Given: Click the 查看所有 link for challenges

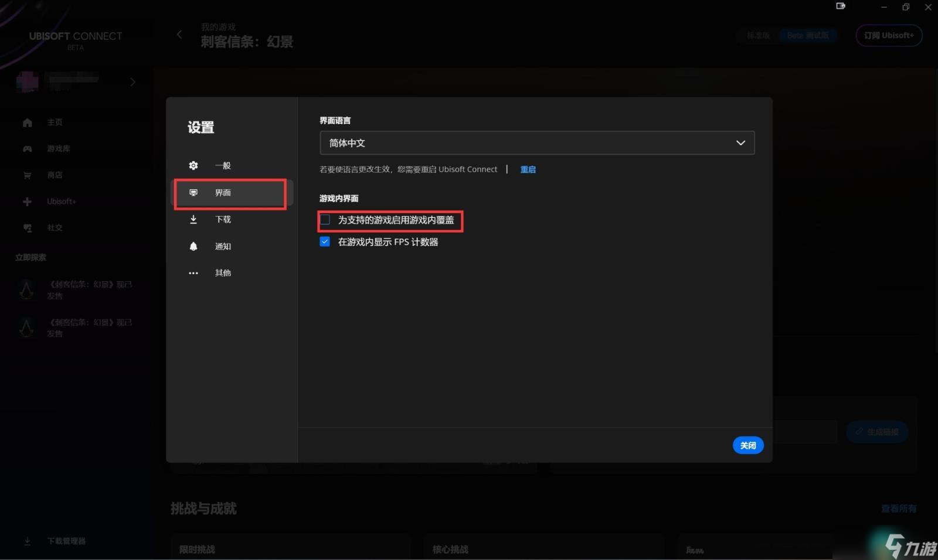Looking at the screenshot, I should click(x=899, y=508).
